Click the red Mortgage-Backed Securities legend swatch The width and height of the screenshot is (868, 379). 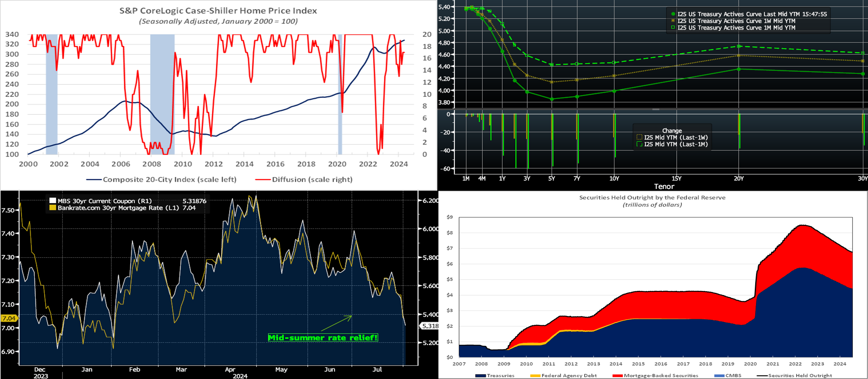pos(617,375)
